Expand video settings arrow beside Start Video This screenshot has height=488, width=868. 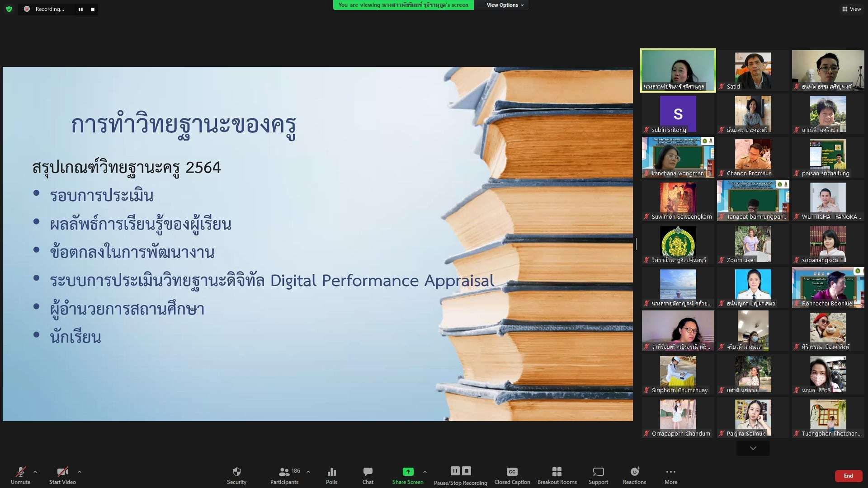coord(80,472)
